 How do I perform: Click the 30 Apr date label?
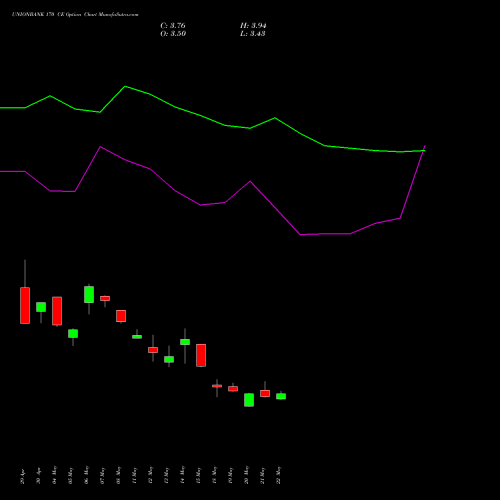point(38,476)
